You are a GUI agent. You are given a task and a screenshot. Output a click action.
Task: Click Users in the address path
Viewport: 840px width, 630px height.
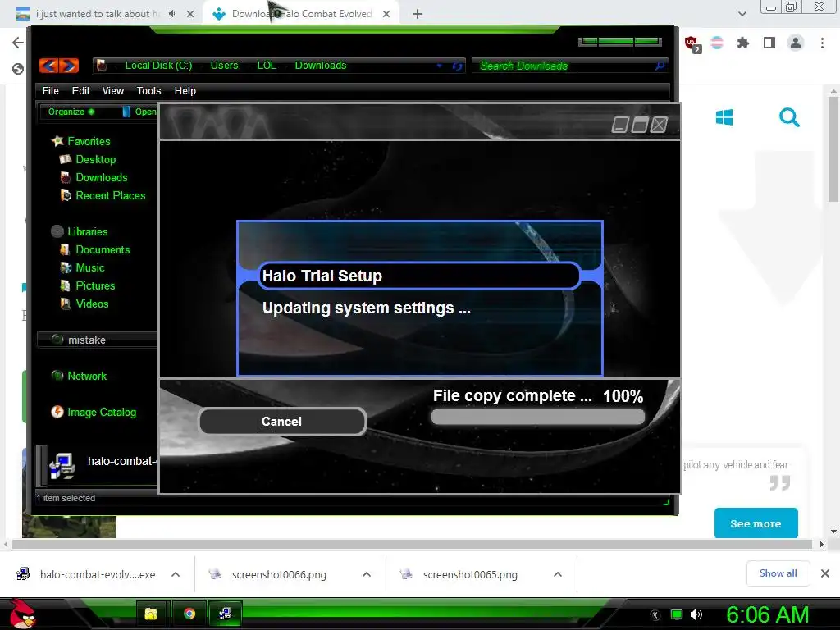(224, 66)
